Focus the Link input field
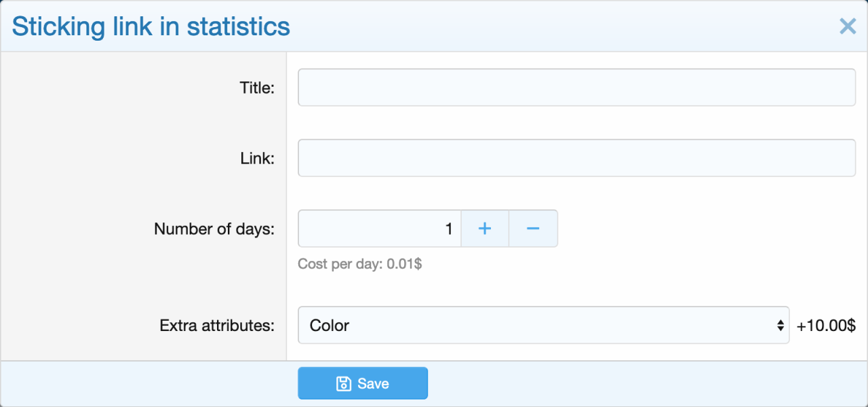The width and height of the screenshot is (868, 407). 576,158
